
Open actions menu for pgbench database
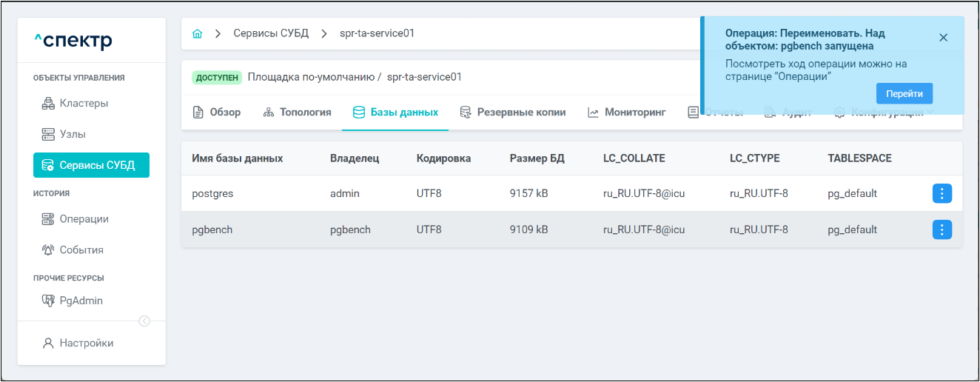tap(942, 229)
